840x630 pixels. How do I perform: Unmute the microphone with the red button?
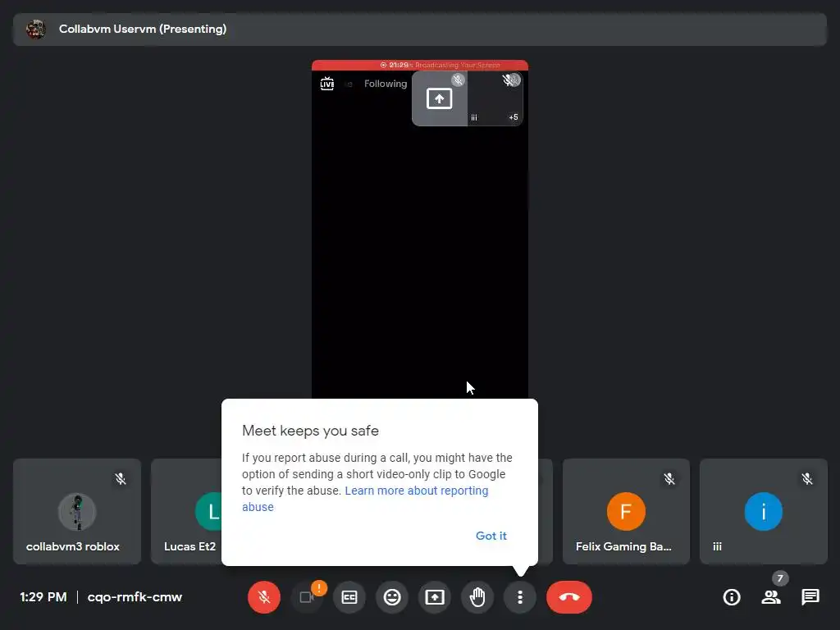tap(263, 597)
